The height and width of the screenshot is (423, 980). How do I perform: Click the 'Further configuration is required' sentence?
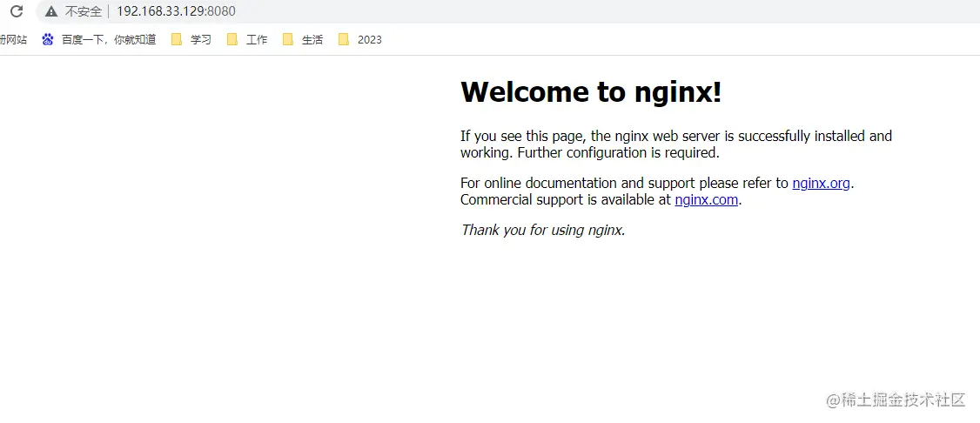(619, 152)
